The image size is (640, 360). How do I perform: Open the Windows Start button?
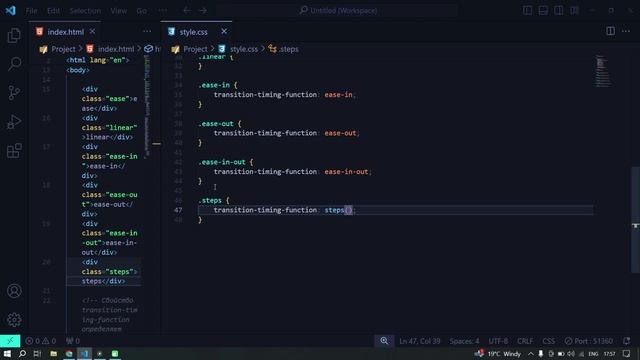click(7, 353)
